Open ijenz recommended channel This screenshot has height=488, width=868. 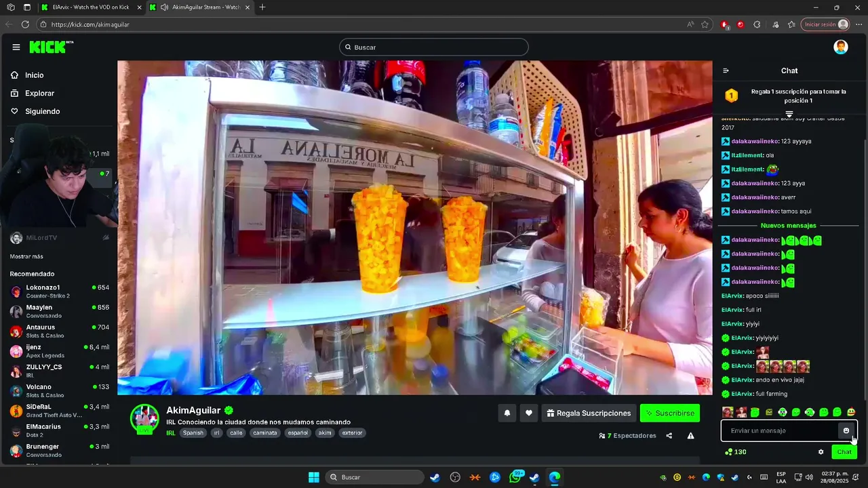[59, 350]
